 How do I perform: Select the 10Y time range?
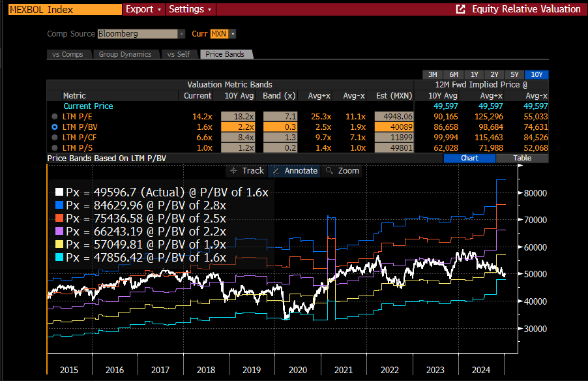pyautogui.click(x=537, y=74)
